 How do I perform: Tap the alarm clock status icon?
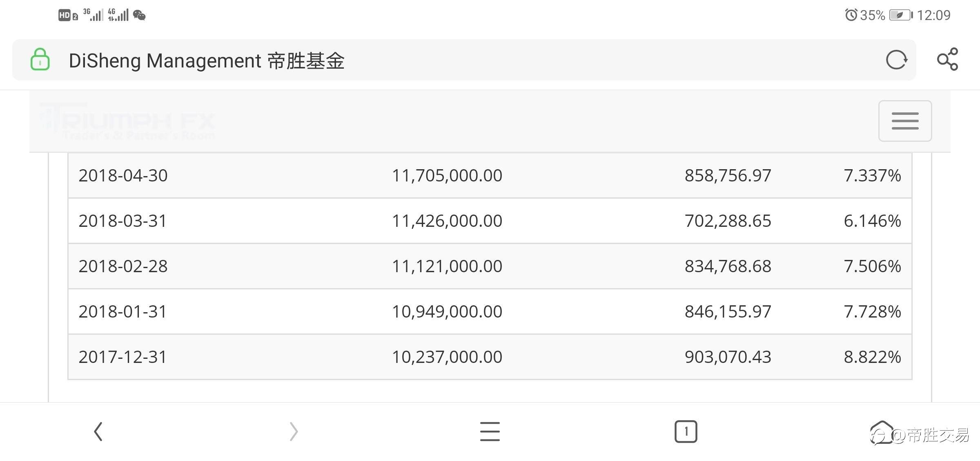pos(851,16)
